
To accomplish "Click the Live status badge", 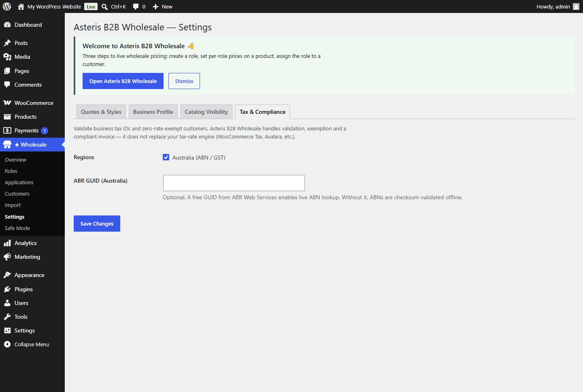I will coord(91,6).
